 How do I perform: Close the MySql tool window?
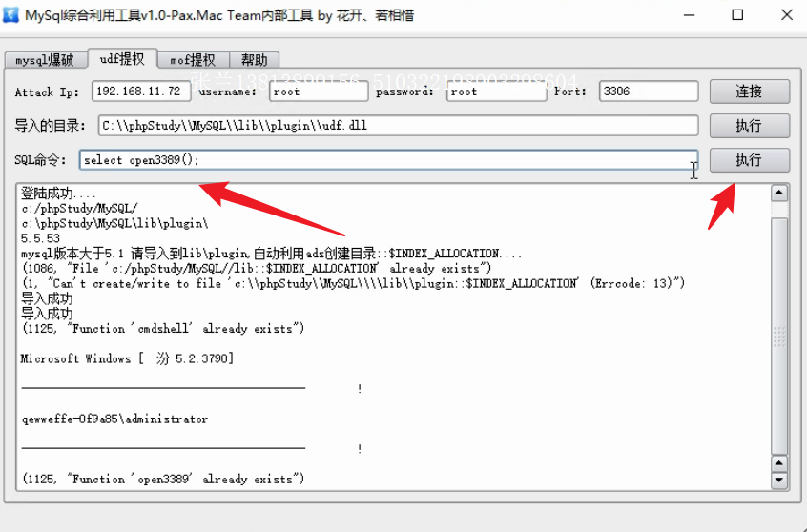coord(786,15)
